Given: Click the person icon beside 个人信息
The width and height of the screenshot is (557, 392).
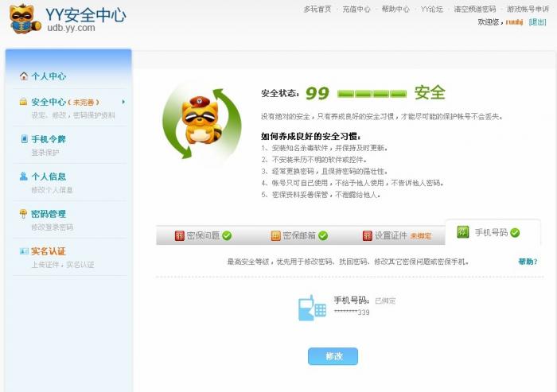Looking at the screenshot, I should click(x=23, y=176).
